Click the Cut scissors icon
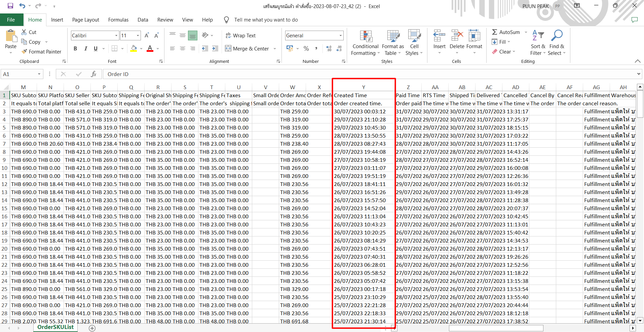Viewport: 644px width, 332px height. [24, 32]
